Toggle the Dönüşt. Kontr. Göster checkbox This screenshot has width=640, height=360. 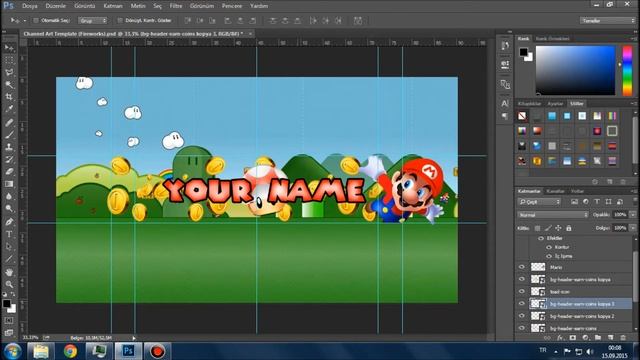click(x=120, y=20)
